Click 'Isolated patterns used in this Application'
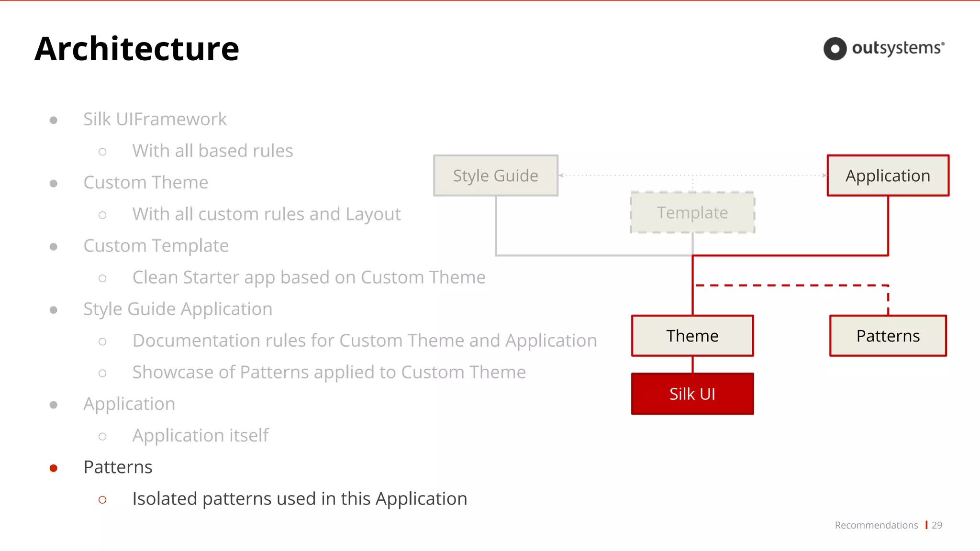 coord(300,499)
